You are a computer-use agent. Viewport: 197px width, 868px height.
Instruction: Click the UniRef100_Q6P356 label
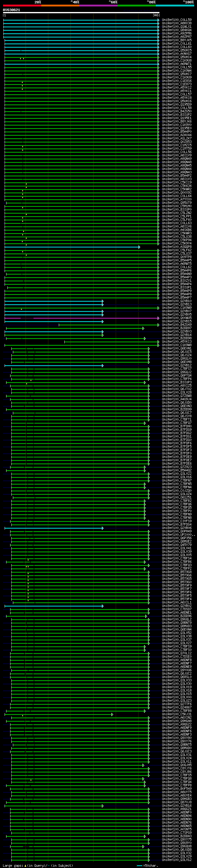[176, 538]
